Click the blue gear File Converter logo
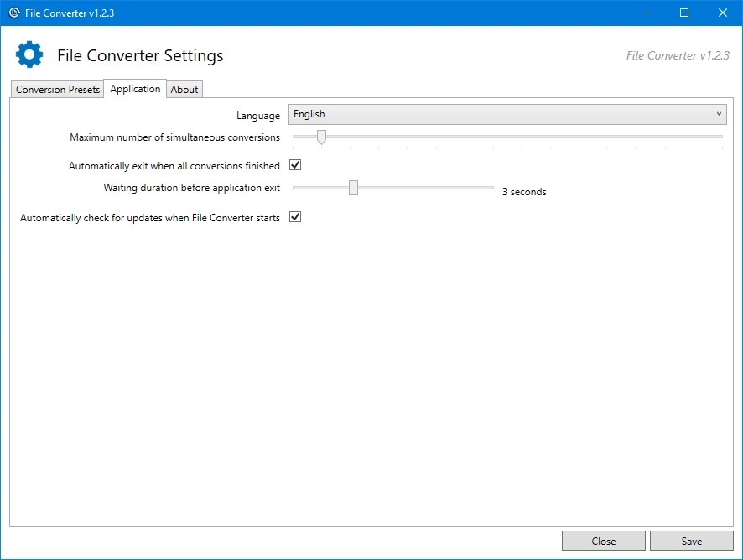The image size is (743, 560). 29,54
